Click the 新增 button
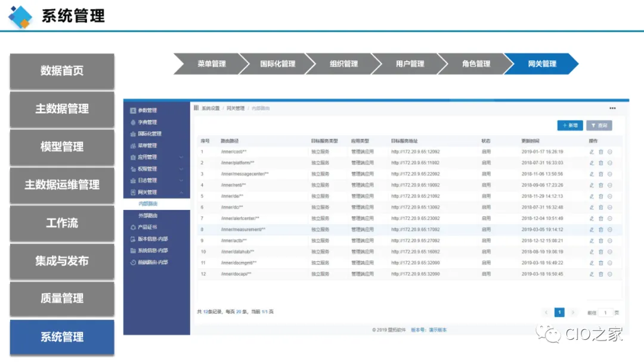Image resolution: width=644 pixels, height=362 pixels. [x=569, y=125]
